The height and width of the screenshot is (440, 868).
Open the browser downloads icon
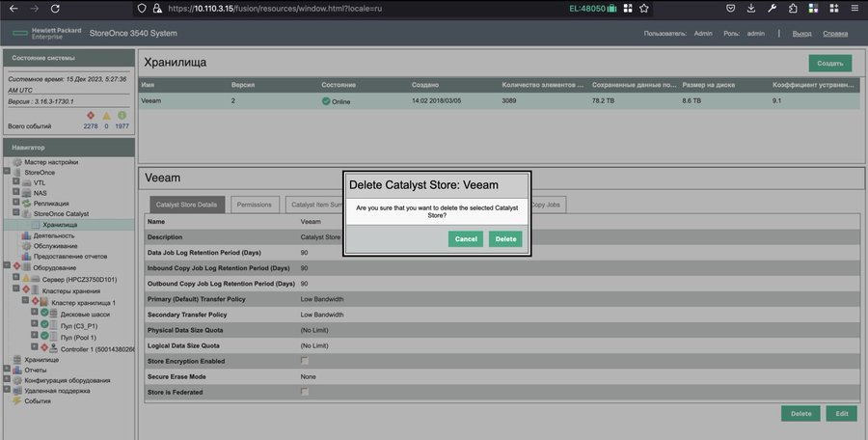(x=751, y=9)
